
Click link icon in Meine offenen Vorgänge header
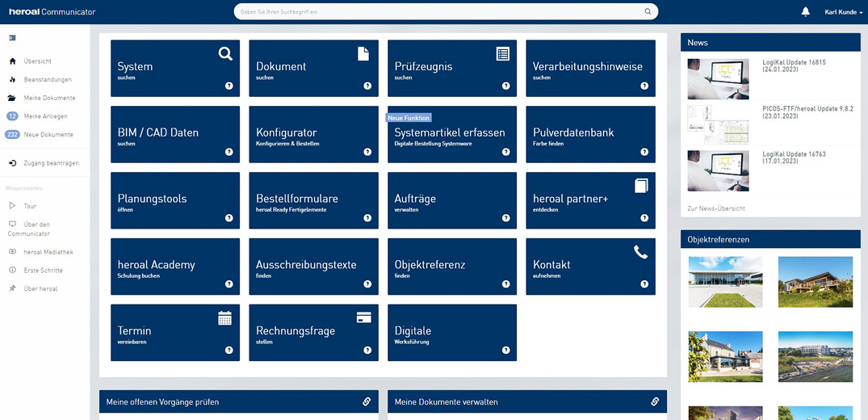(x=367, y=401)
